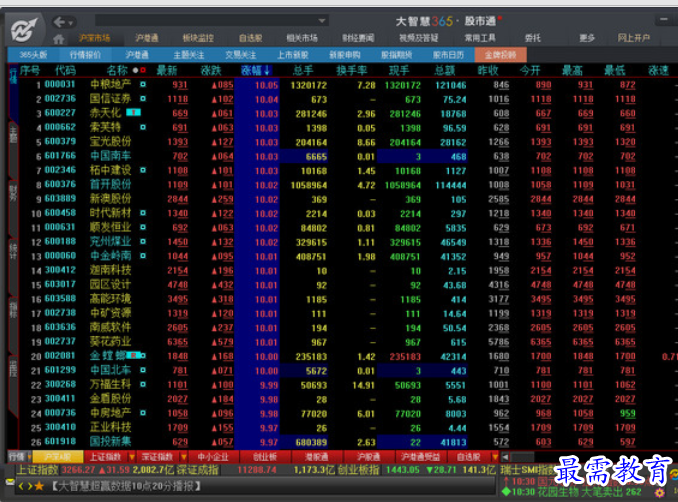Click the info square icon beside 万福生科
This screenshot has width=678, height=502.
(x=143, y=384)
